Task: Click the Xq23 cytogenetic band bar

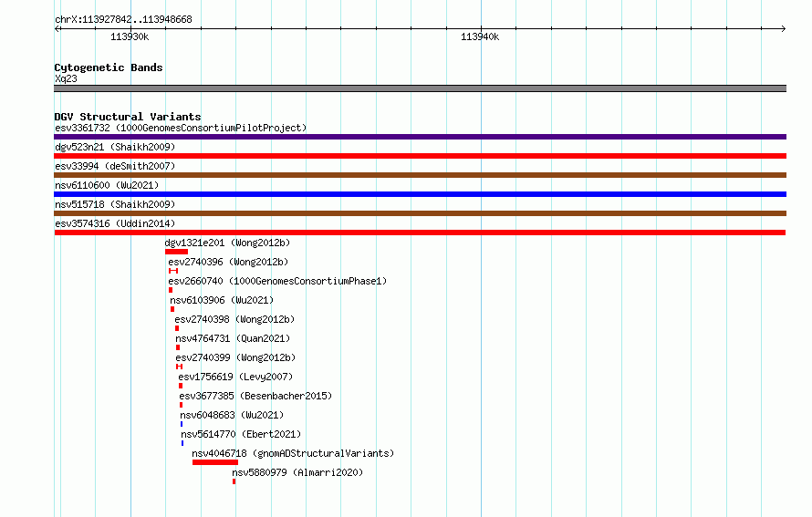Action: [x=420, y=88]
